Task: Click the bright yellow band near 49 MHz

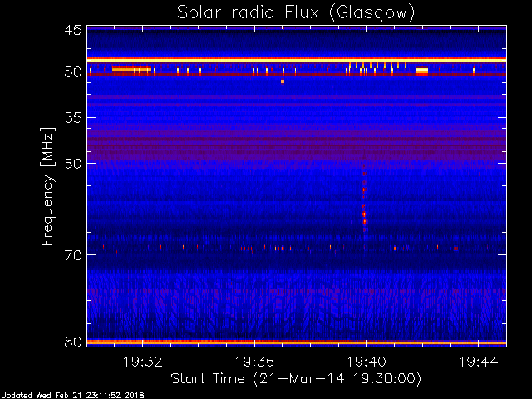Action: pos(297,61)
